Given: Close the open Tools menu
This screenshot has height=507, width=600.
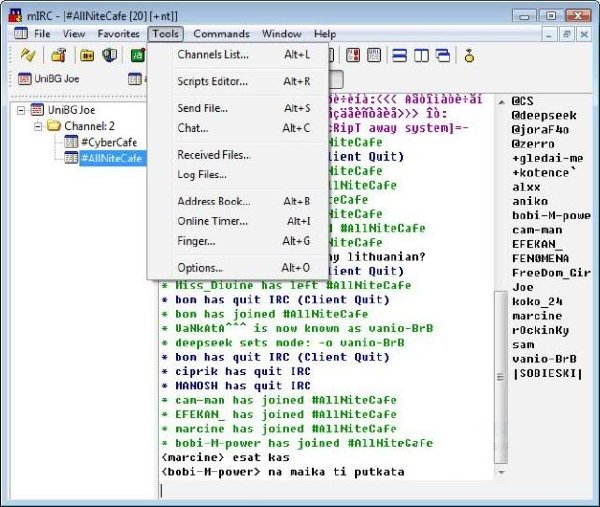Looking at the screenshot, I should [165, 34].
